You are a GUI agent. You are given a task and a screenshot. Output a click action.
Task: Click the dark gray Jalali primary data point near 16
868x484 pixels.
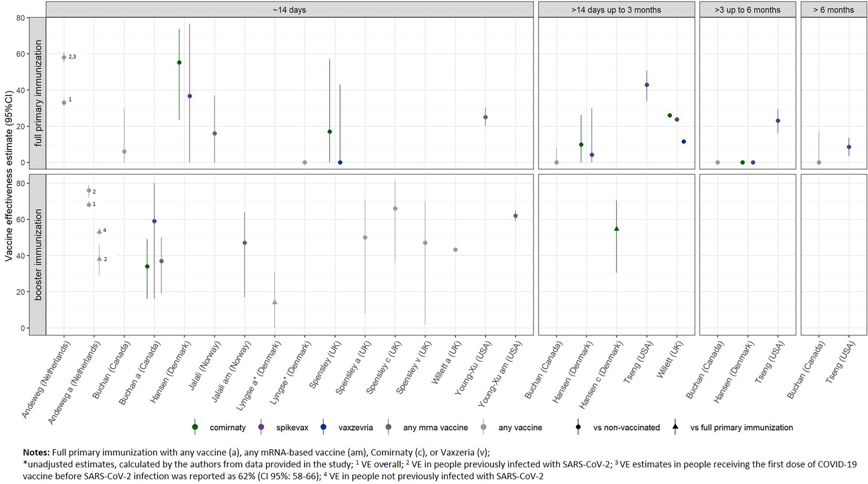tap(215, 133)
